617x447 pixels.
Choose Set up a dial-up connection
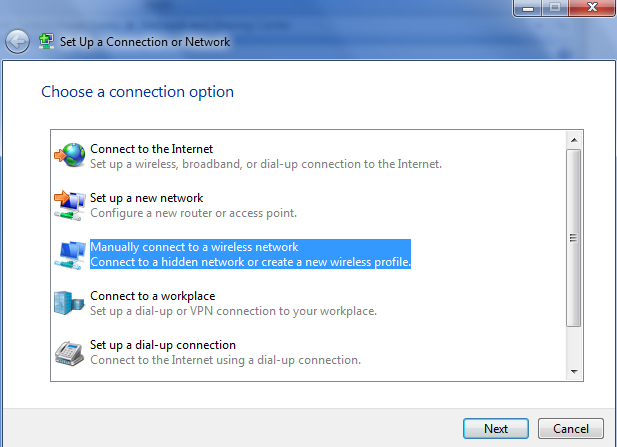coord(225,352)
